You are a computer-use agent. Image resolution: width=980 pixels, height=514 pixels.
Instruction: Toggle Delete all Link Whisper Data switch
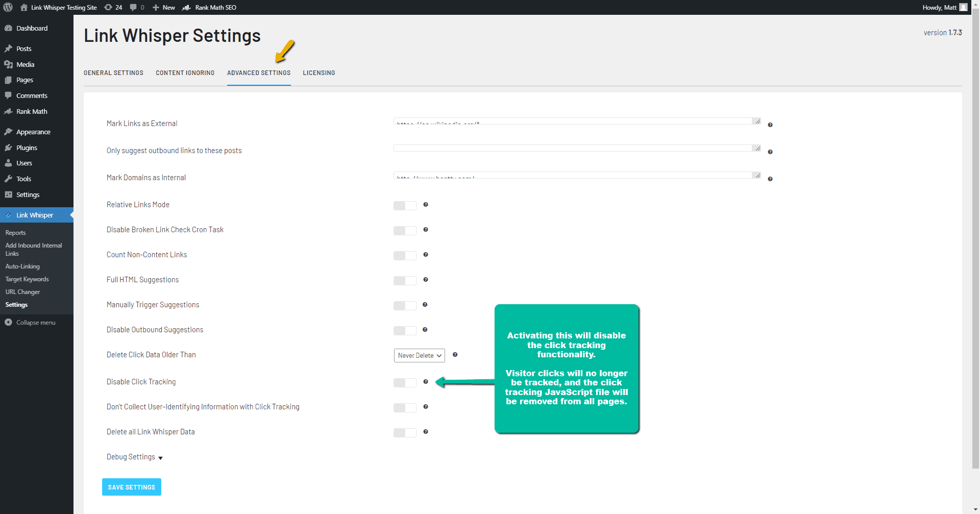point(404,432)
